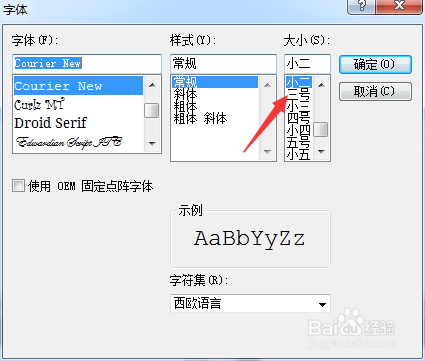Select Courier New in font list
Image resolution: width=425 pixels, height=361 pixels.
[79, 86]
